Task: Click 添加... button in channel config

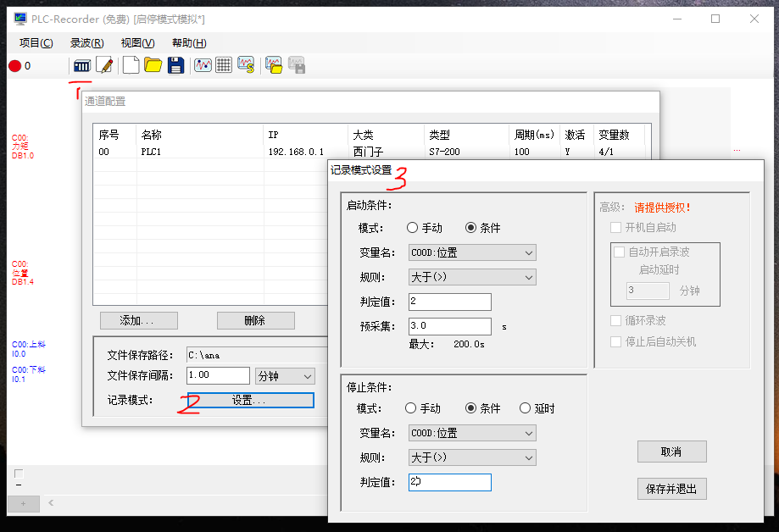Action: [139, 320]
